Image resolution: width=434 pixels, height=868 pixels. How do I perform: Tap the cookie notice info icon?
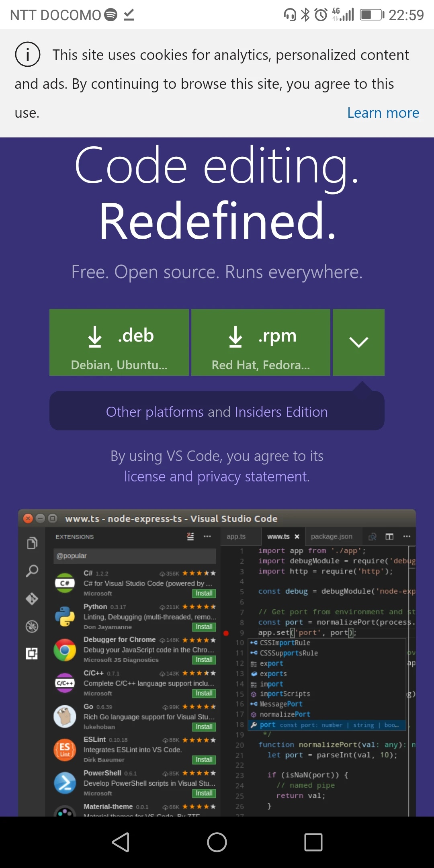(x=28, y=54)
